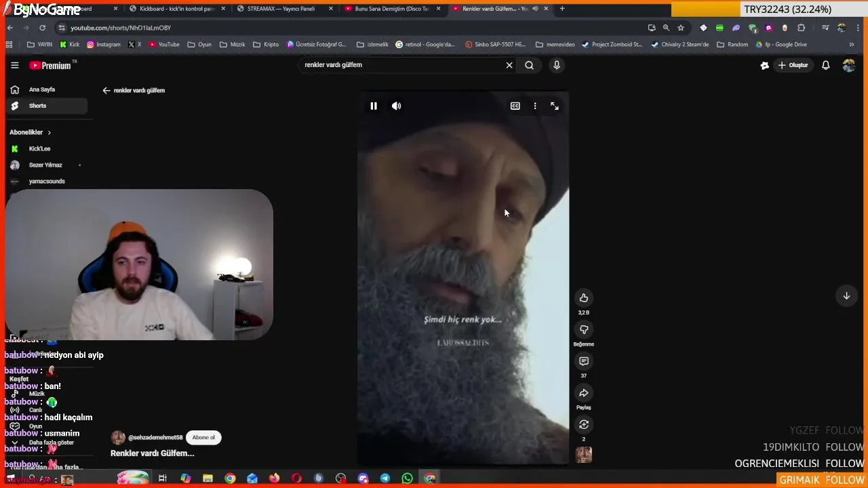
Task: Open the izlemelik bookmarks folder
Action: [372, 45]
